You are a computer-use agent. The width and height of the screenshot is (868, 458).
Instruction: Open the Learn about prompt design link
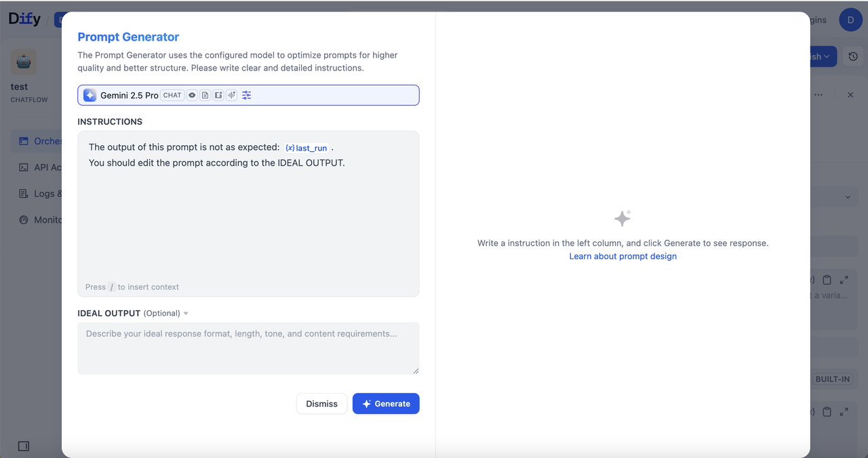coord(623,256)
